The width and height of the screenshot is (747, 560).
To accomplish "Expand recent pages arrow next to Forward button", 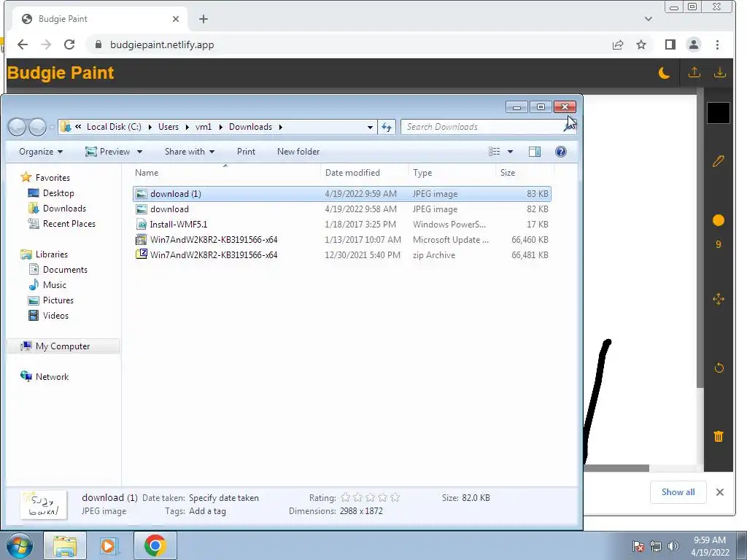I will coord(52,127).
